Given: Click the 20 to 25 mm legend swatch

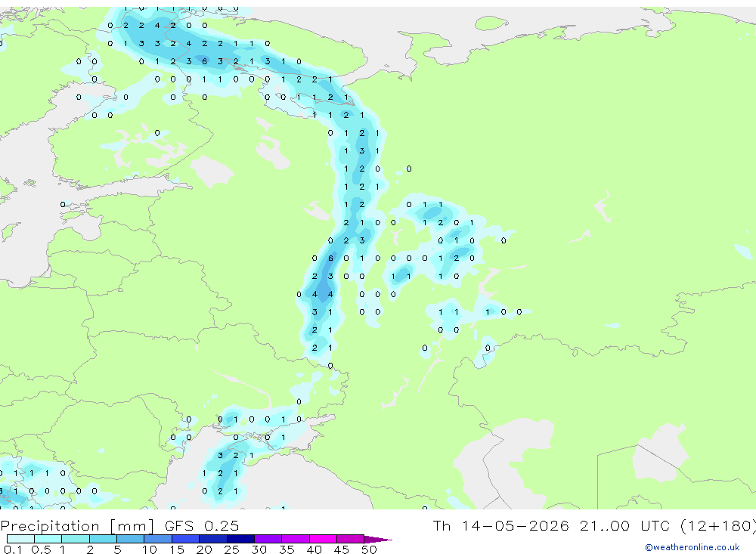Looking at the screenshot, I should (213, 539).
